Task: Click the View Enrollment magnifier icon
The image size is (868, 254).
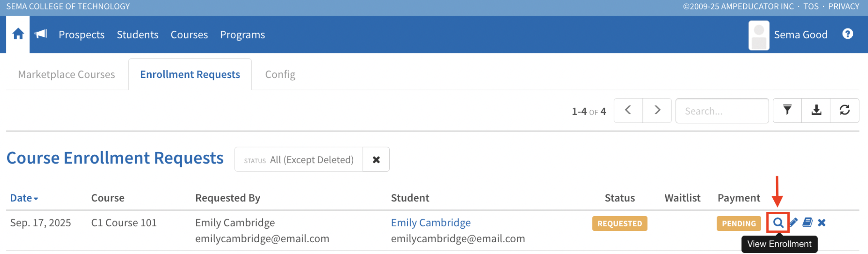Action: click(x=778, y=223)
